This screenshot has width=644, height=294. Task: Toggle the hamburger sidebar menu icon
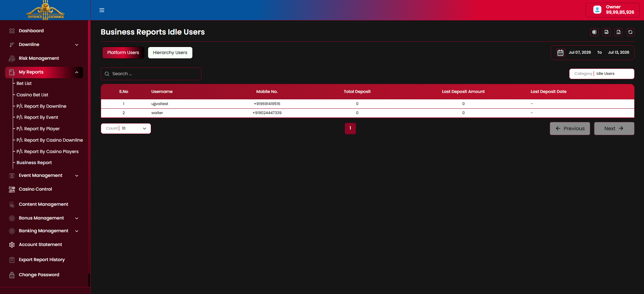102,10
